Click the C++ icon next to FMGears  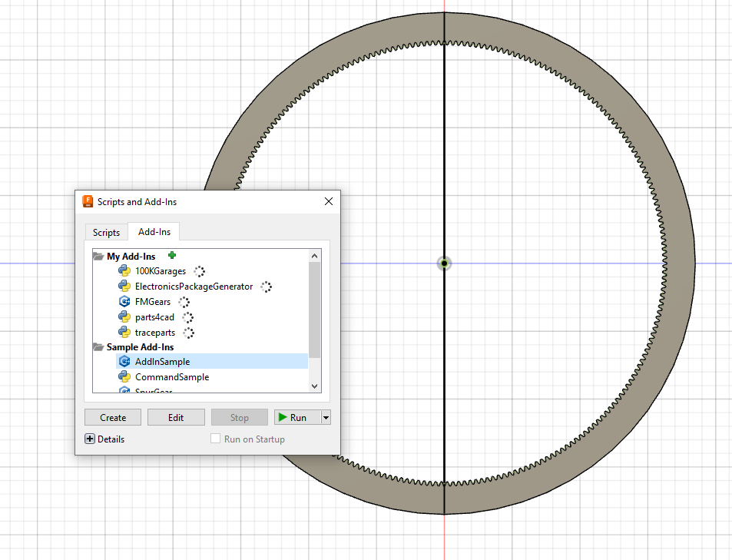124,302
